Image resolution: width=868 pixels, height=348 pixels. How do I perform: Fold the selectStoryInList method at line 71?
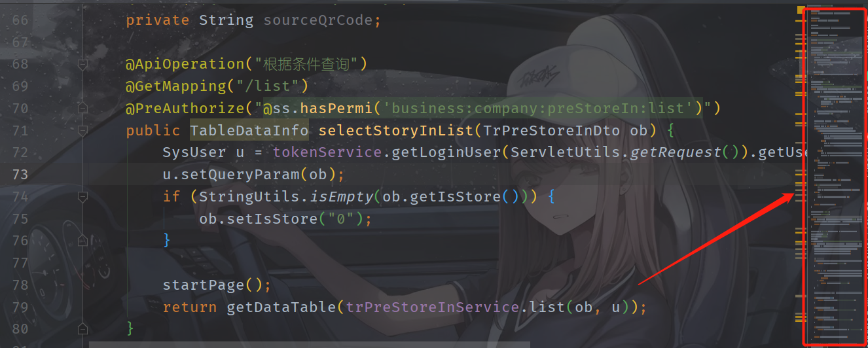click(82, 131)
